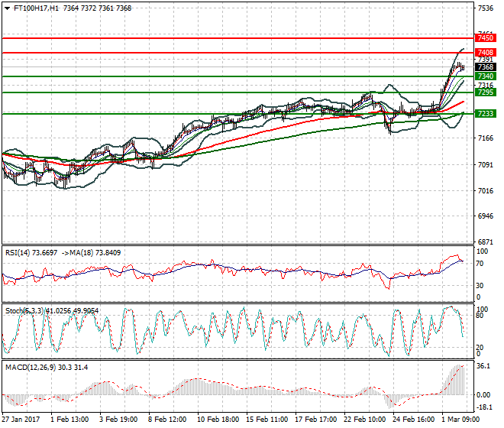The image size is (504, 428).
Task: Click the 7536 price scale value
Action: [x=486, y=8]
